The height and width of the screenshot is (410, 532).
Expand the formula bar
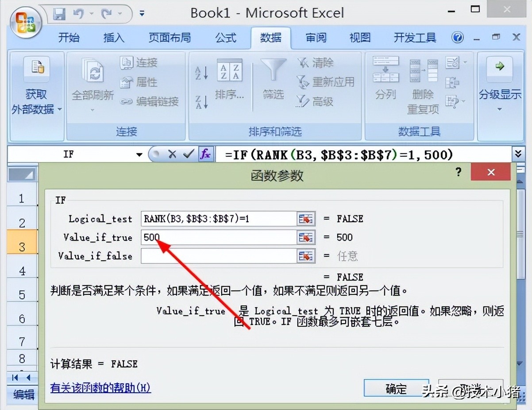point(518,154)
